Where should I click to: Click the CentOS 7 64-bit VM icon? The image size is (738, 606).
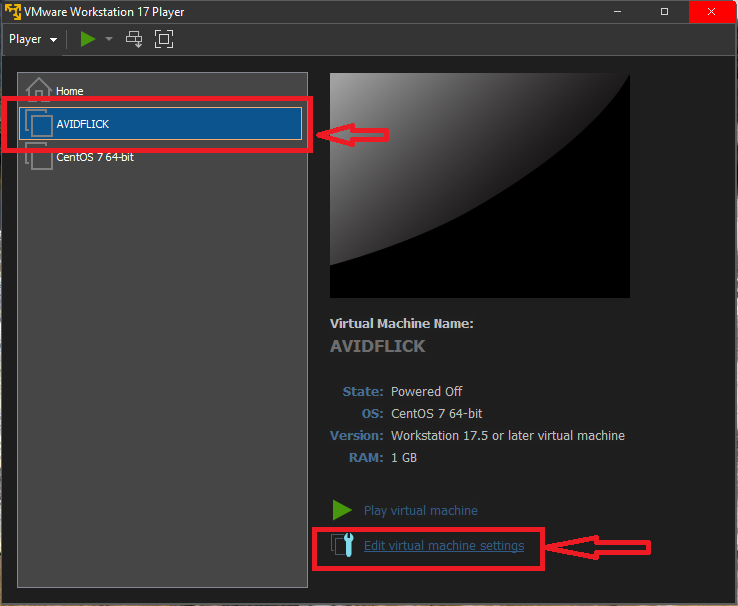38,156
